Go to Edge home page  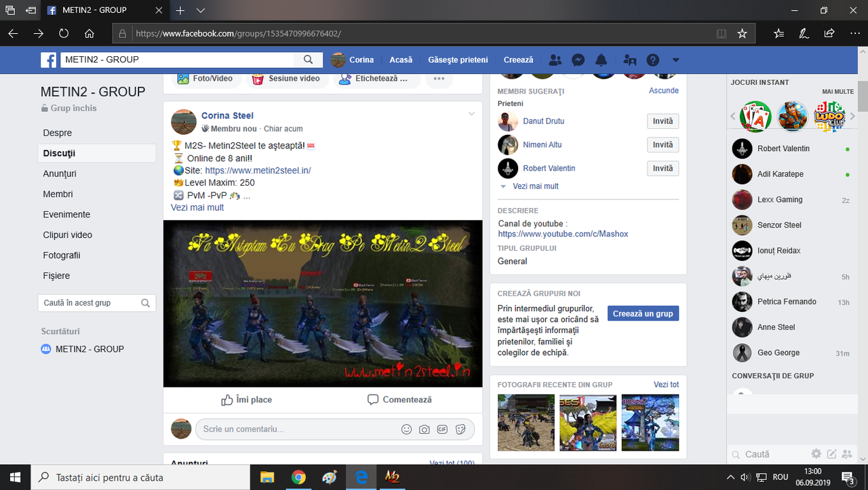pos(89,33)
